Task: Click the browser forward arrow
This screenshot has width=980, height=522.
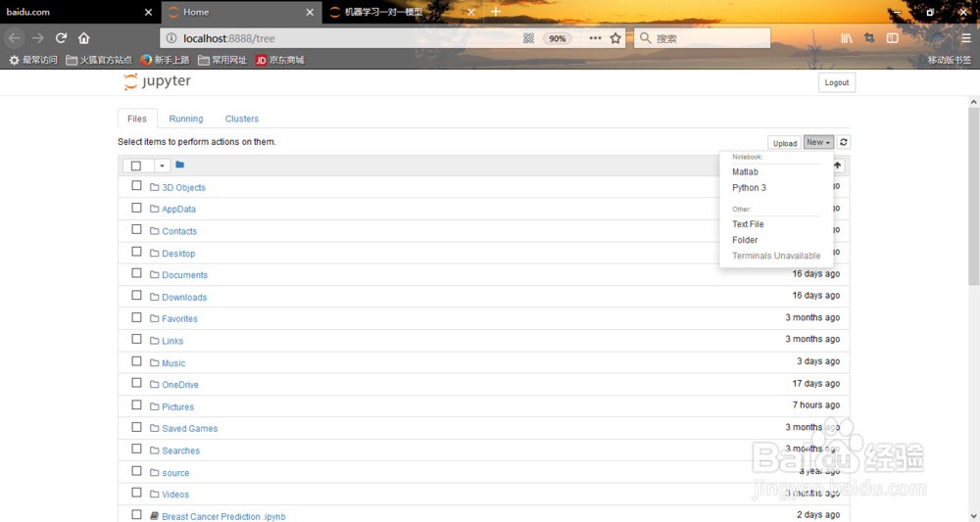Action: 38,38
